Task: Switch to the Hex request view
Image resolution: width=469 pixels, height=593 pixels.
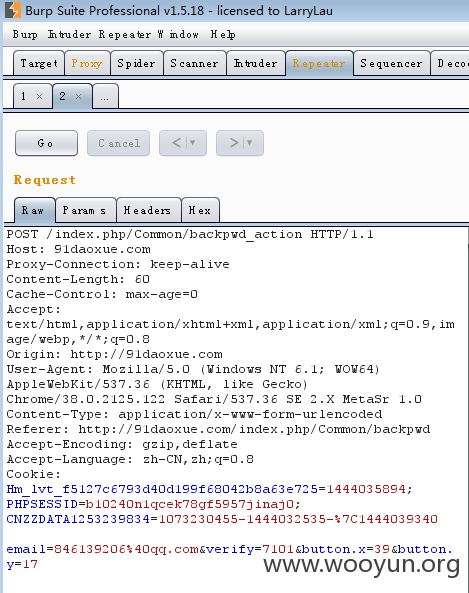Action: (x=200, y=210)
